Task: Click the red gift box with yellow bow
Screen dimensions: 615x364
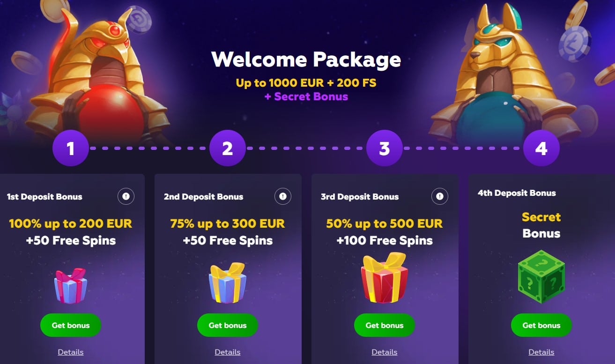Action: point(385,278)
